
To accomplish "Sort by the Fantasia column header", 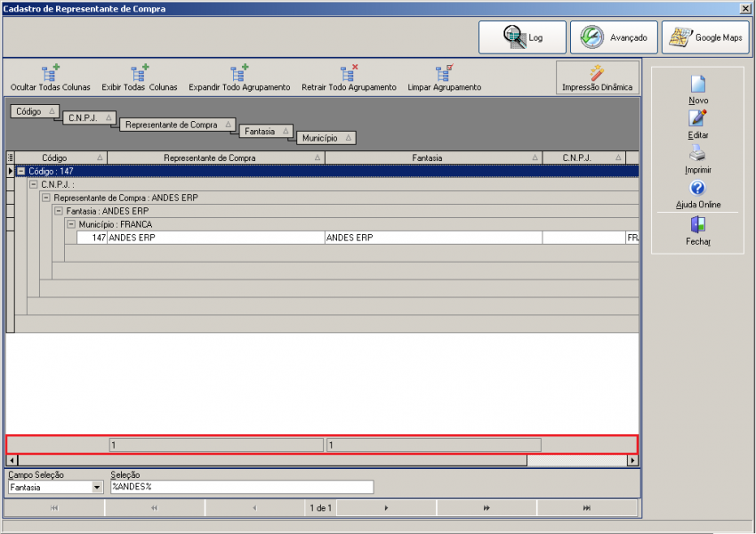I will 434,158.
